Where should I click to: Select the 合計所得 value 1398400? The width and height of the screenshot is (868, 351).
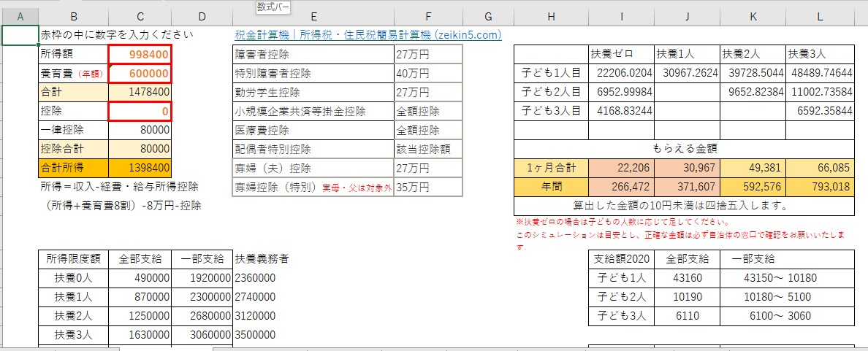click(x=140, y=167)
